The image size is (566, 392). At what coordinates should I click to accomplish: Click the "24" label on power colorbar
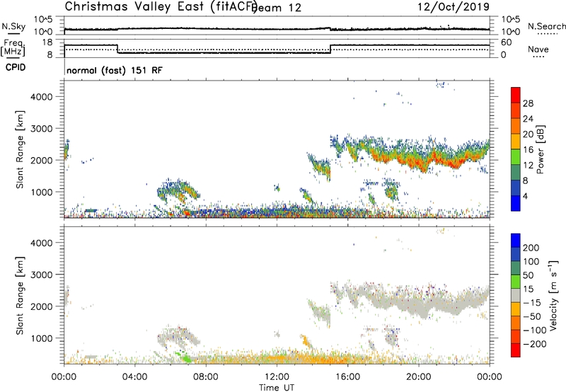click(528, 119)
